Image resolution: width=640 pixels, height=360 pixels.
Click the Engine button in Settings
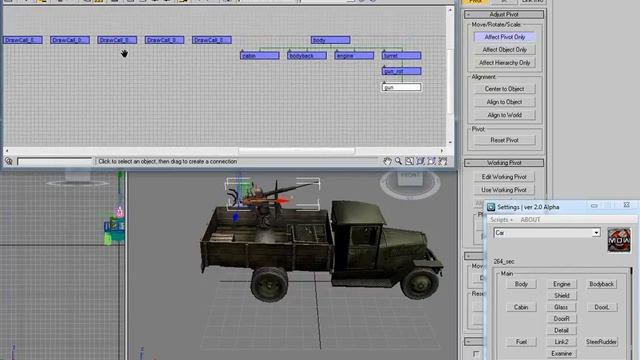[562, 284]
